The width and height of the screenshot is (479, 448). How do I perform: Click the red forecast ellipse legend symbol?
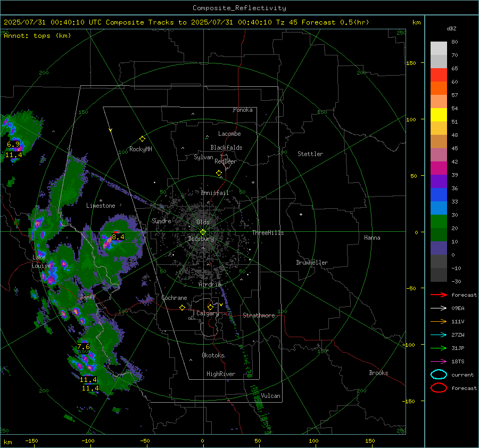click(439, 388)
